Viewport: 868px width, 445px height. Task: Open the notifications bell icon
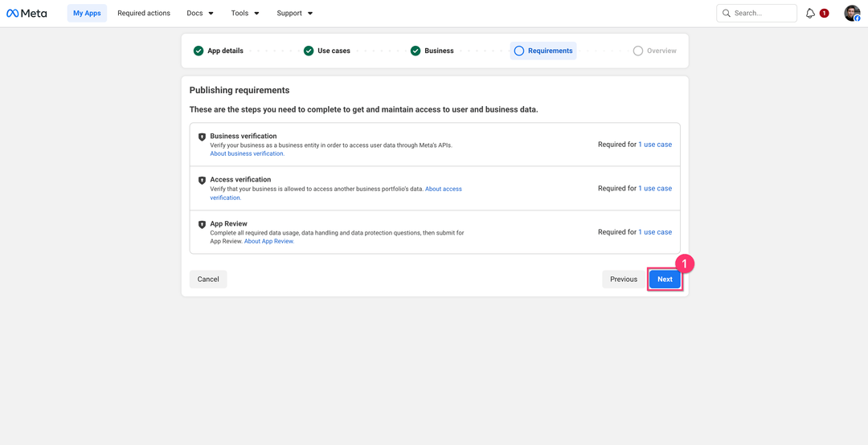point(810,14)
